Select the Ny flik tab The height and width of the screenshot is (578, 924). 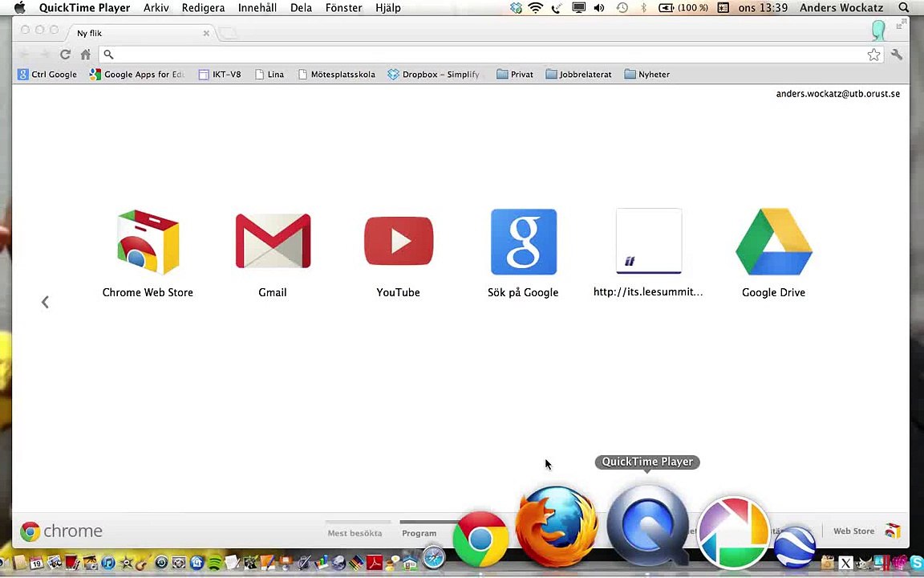pos(141,33)
